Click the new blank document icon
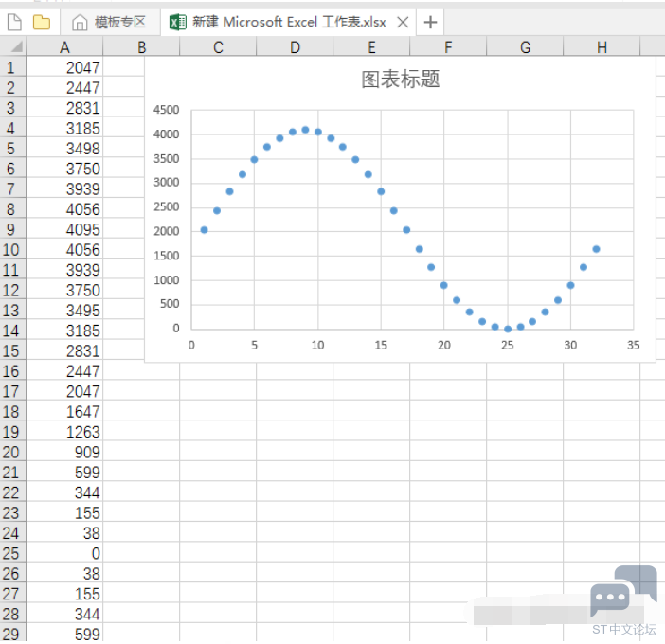Viewport: 665px width, 644px height. click(14, 22)
